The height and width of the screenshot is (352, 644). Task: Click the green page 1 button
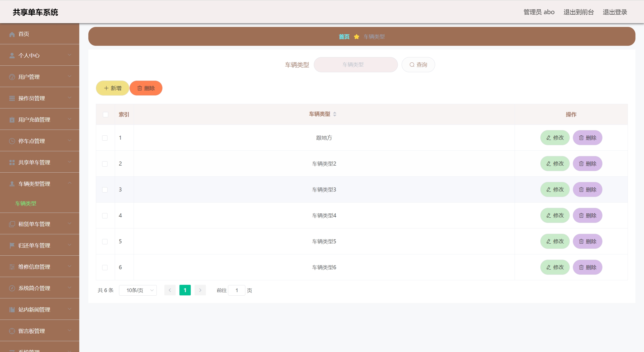tap(185, 290)
